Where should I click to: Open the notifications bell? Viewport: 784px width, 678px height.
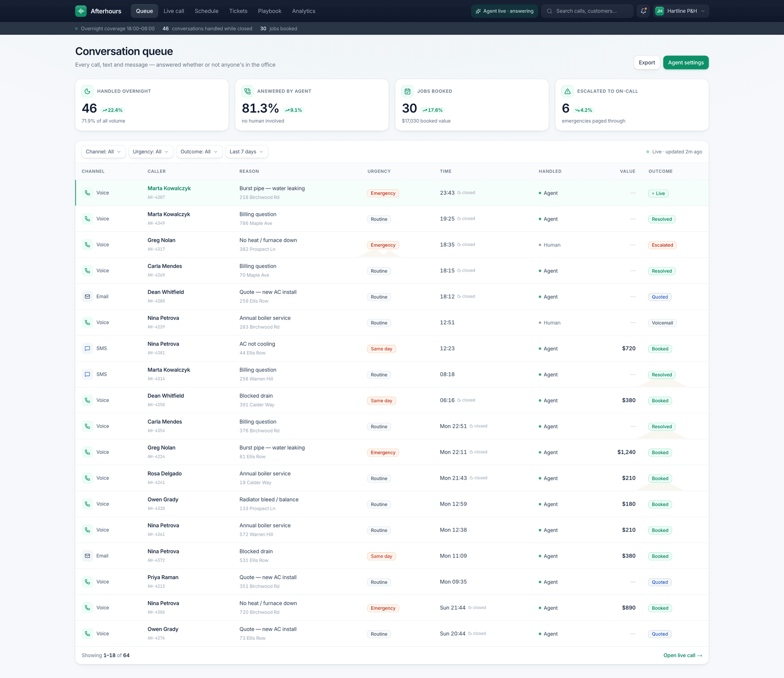tap(643, 11)
